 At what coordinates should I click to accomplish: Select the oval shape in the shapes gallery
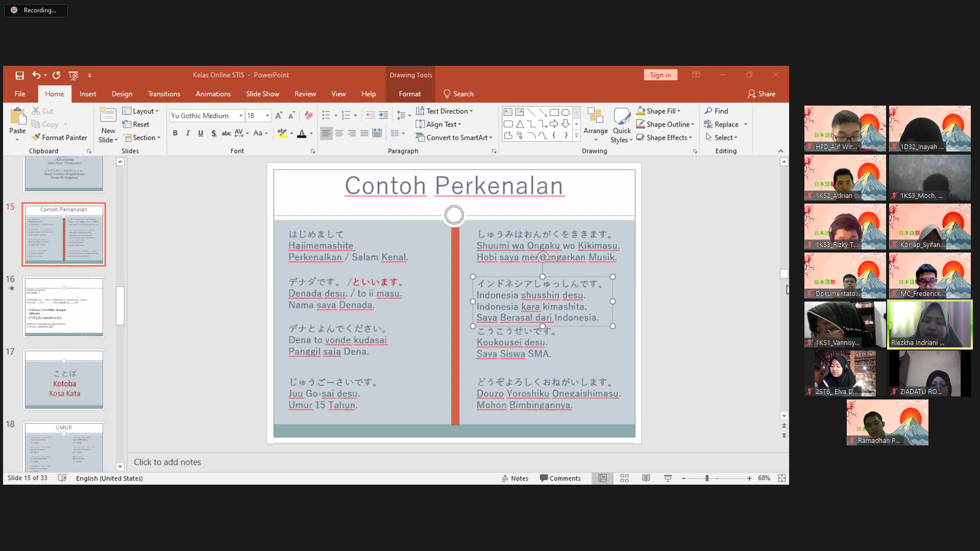click(566, 113)
